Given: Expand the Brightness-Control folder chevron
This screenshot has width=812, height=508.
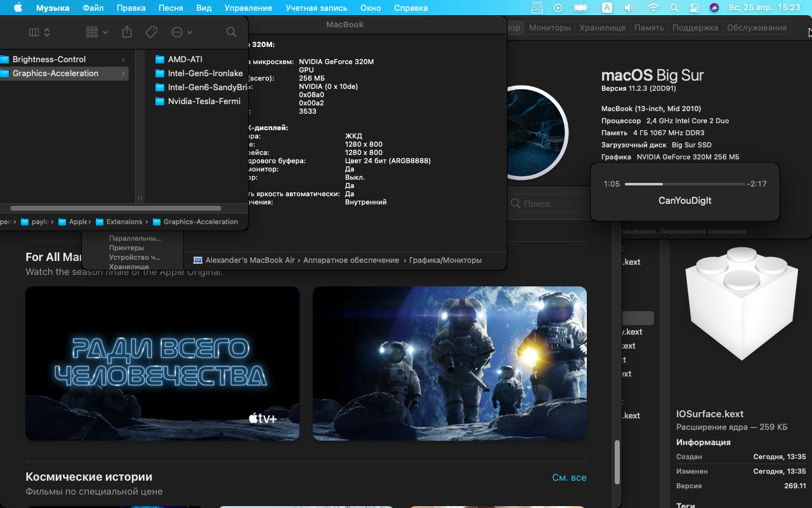Looking at the screenshot, I should [x=123, y=60].
